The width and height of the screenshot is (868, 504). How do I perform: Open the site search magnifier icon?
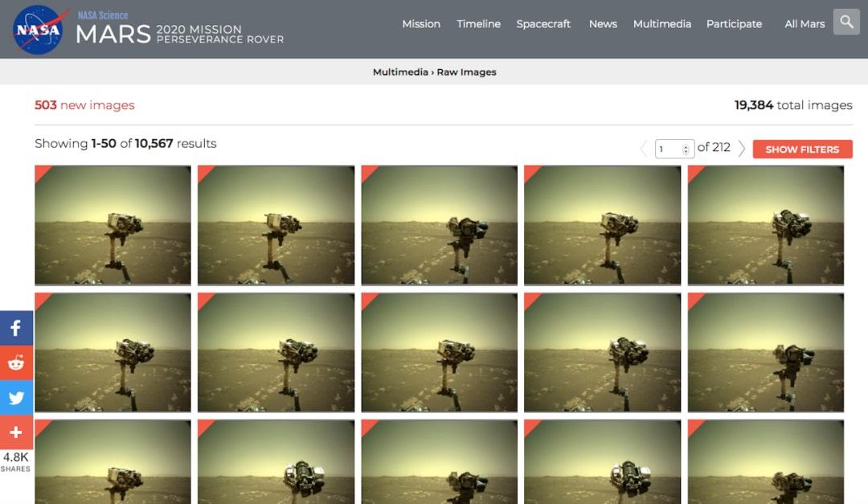846,22
